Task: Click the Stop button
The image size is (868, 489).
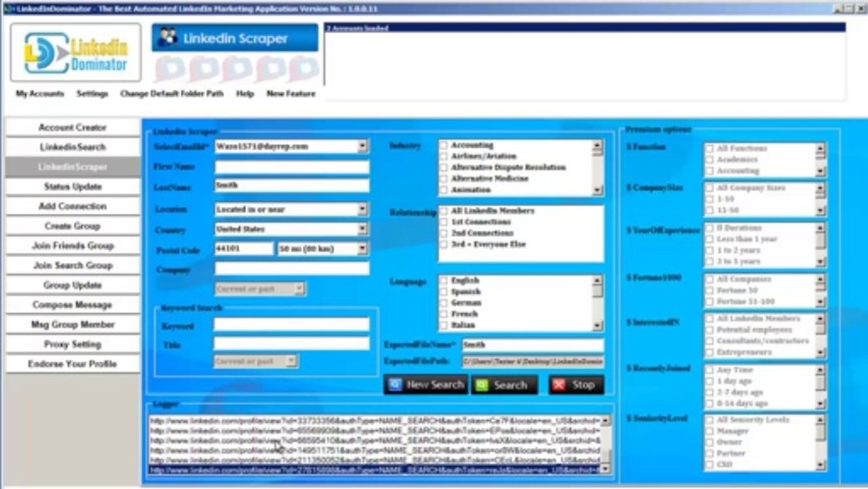Action: (576, 385)
